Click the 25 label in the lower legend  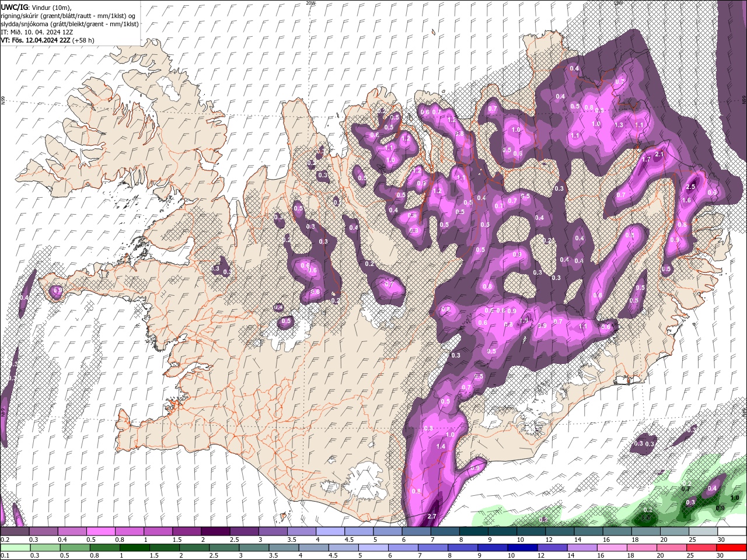(x=689, y=555)
